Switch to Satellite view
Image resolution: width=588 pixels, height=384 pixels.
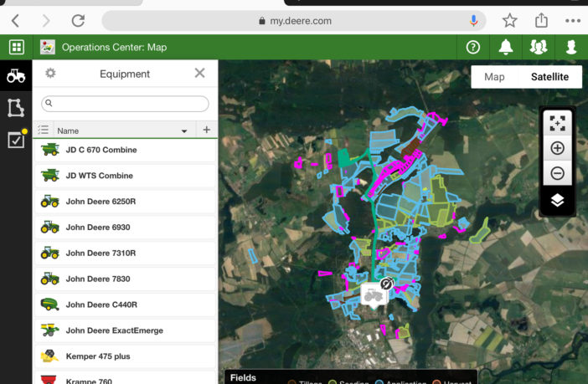[x=549, y=77]
